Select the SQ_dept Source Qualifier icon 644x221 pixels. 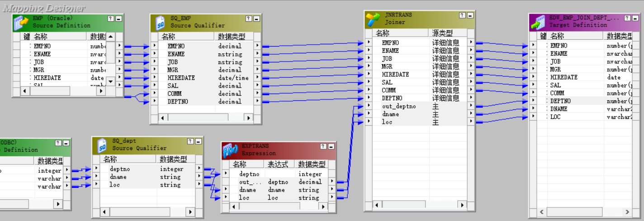pos(102,145)
